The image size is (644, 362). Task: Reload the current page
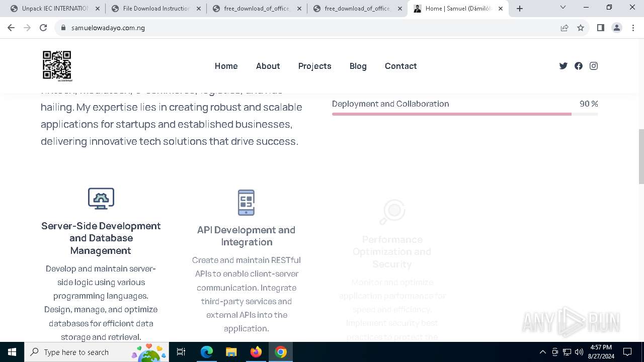pyautogui.click(x=43, y=28)
